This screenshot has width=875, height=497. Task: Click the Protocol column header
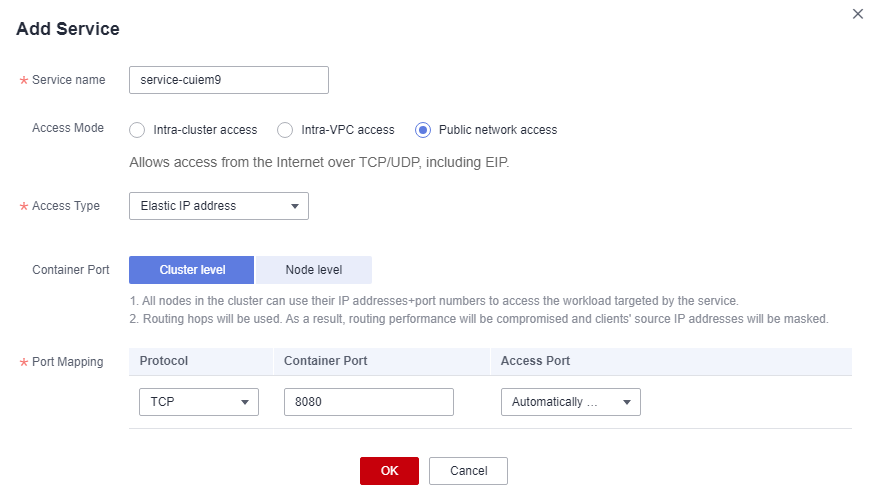pos(164,361)
